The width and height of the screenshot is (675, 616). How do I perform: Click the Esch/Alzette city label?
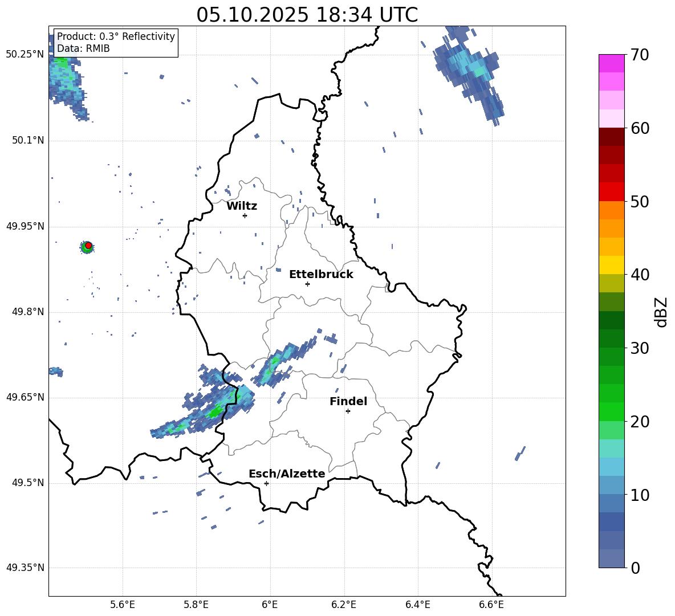pyautogui.click(x=287, y=474)
